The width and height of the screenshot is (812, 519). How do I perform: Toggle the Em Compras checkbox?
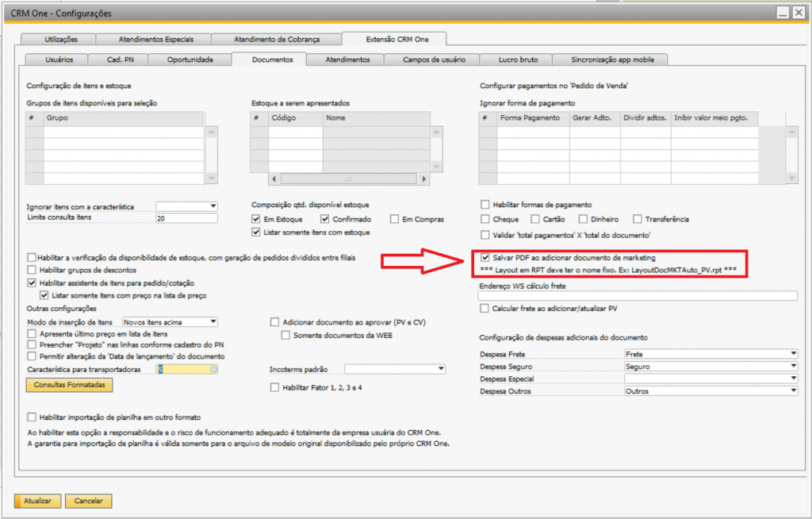395,219
